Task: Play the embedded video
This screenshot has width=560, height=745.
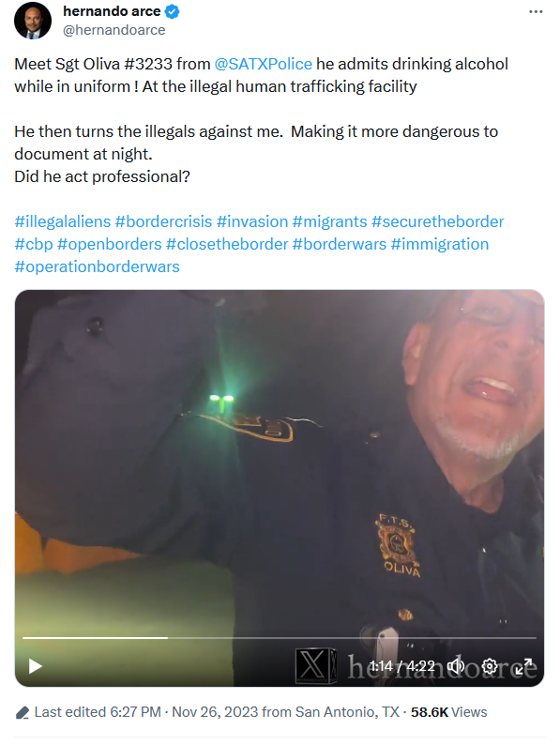Action: 36,666
